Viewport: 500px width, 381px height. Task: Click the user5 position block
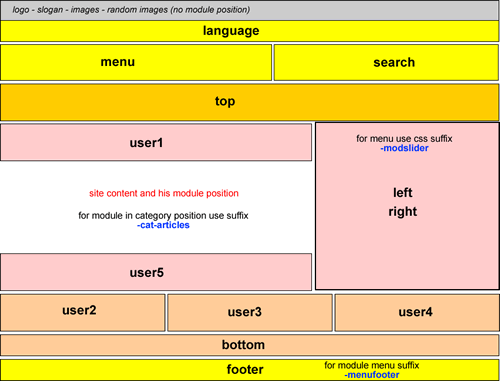point(156,272)
